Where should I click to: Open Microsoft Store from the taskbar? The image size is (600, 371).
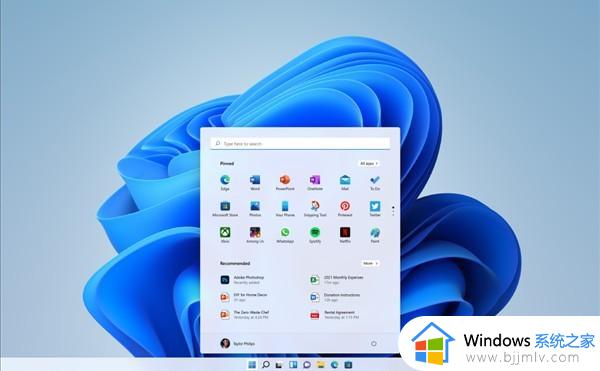coord(348,364)
